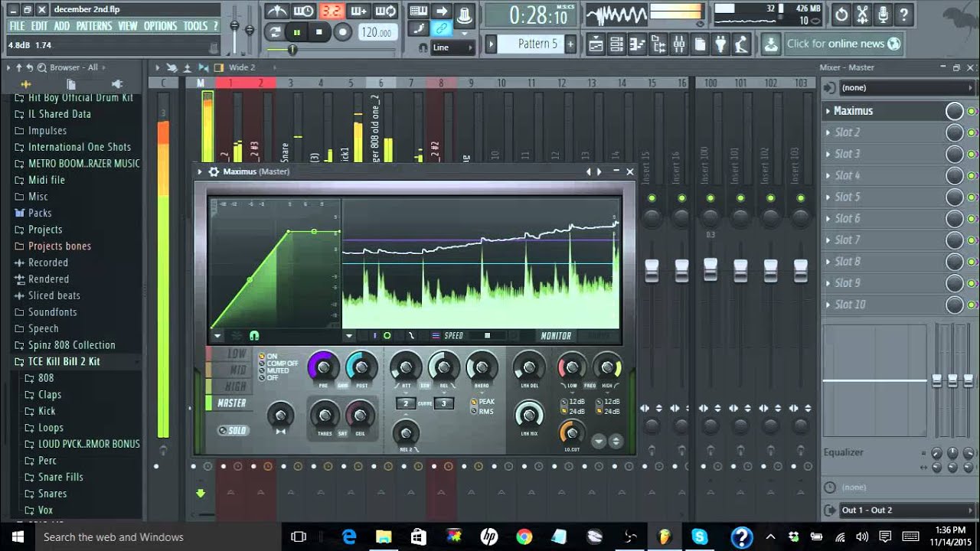
Task: Open the EDIT menu
Action: point(40,26)
